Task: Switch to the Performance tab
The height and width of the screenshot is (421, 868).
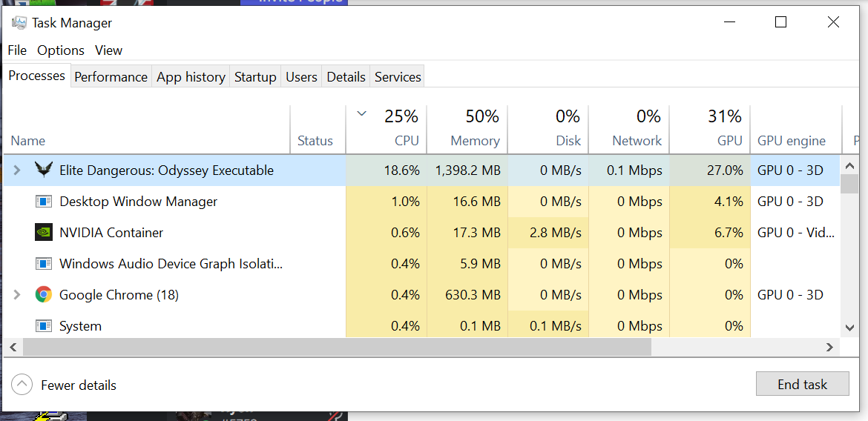Action: [x=111, y=77]
